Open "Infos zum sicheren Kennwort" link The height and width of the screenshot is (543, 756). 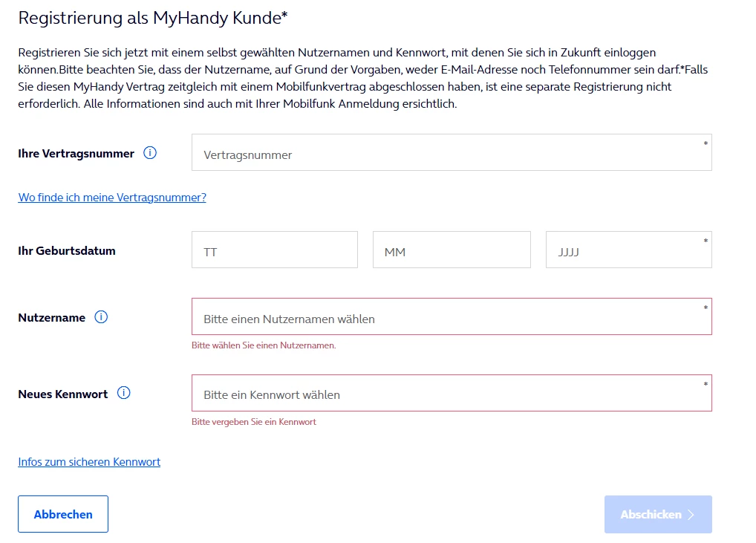pos(89,462)
